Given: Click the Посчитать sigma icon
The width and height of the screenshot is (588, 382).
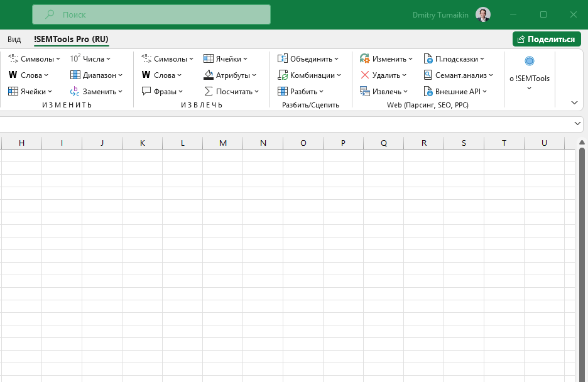Looking at the screenshot, I should point(209,92).
